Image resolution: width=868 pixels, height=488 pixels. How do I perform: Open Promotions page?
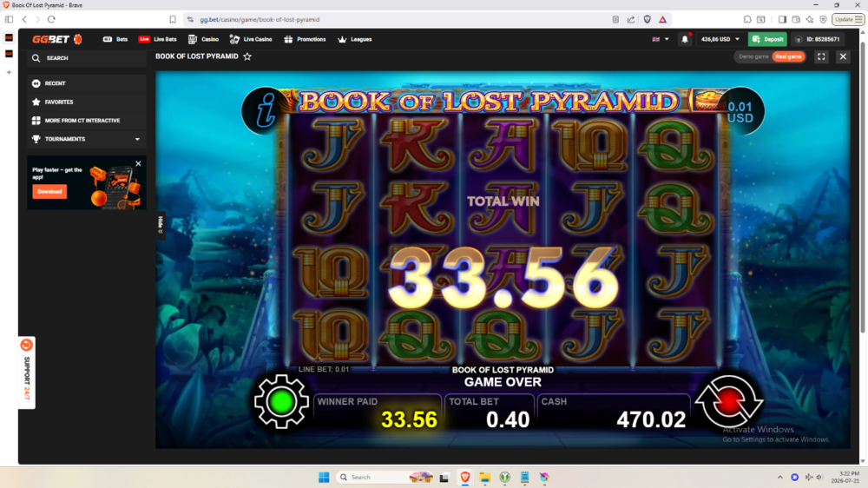pyautogui.click(x=305, y=39)
